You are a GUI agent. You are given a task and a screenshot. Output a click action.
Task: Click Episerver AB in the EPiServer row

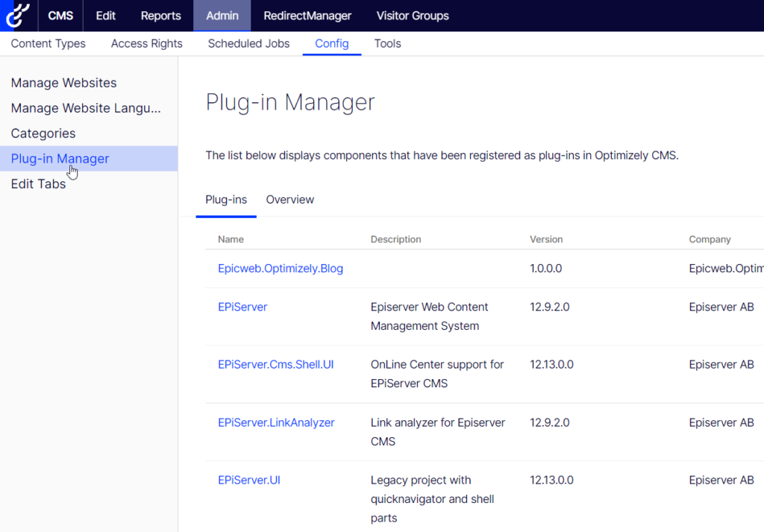click(721, 307)
